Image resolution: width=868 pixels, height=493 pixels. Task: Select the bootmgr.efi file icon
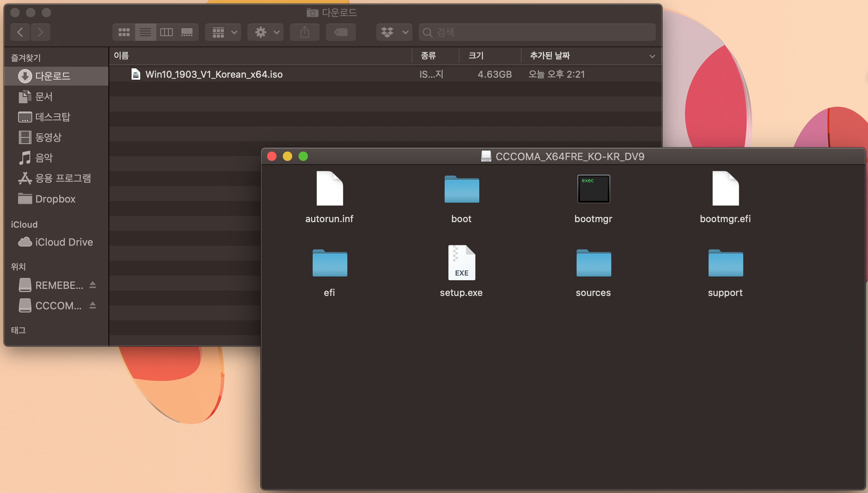[725, 188]
